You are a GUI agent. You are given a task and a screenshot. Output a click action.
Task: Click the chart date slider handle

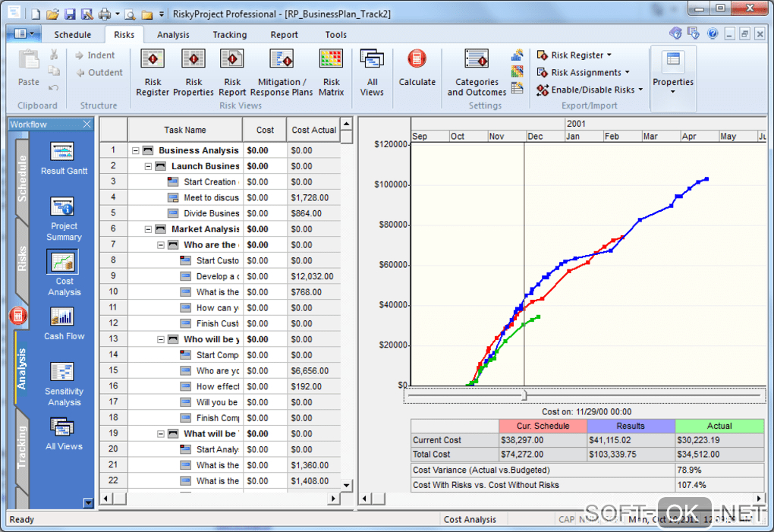[x=524, y=395]
